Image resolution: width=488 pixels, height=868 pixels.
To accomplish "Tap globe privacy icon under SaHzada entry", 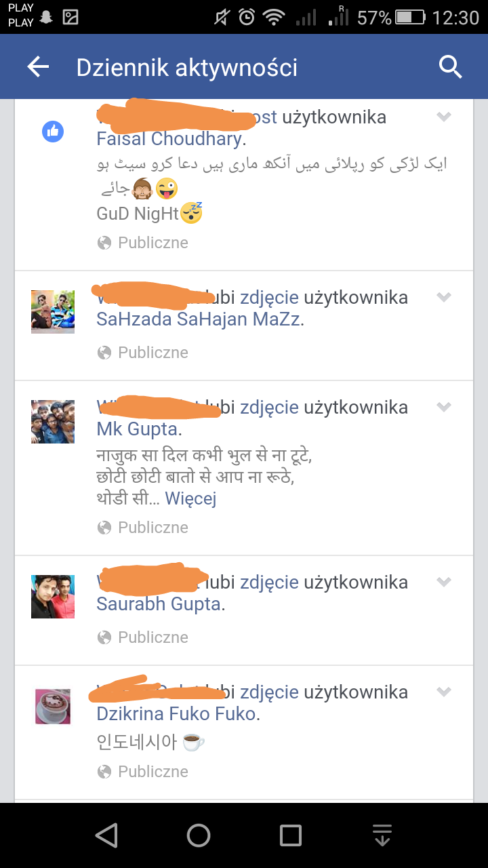I will 104,353.
